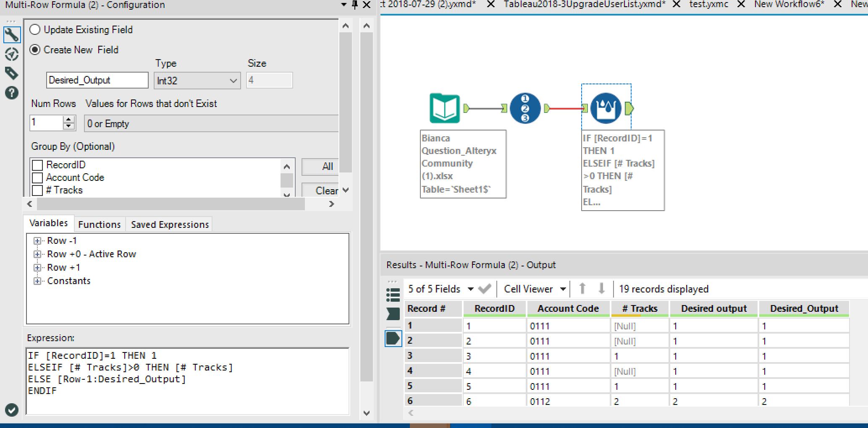Switch to the Functions tab
Viewport: 868px width, 428px height.
click(99, 224)
